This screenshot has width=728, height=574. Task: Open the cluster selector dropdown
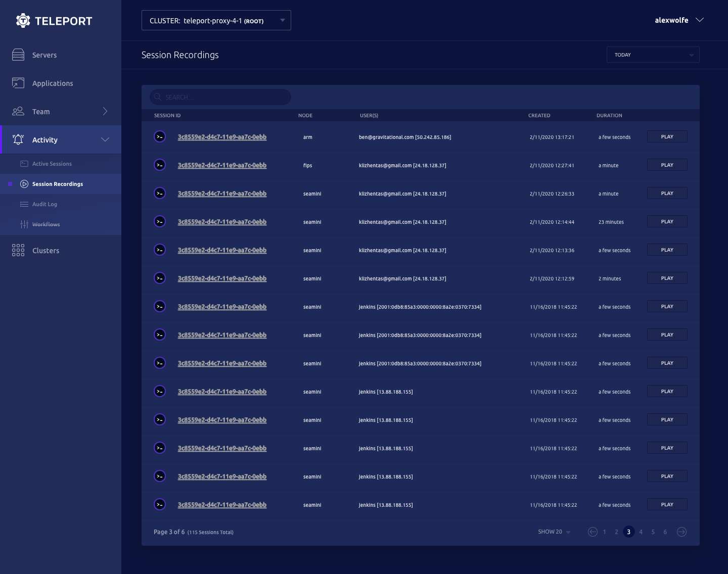(x=216, y=21)
